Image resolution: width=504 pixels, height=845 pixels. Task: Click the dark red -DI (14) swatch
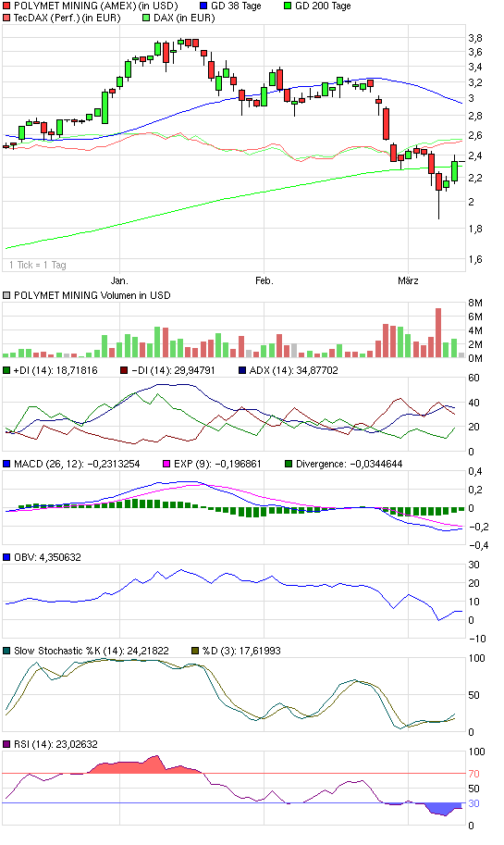[x=124, y=370]
